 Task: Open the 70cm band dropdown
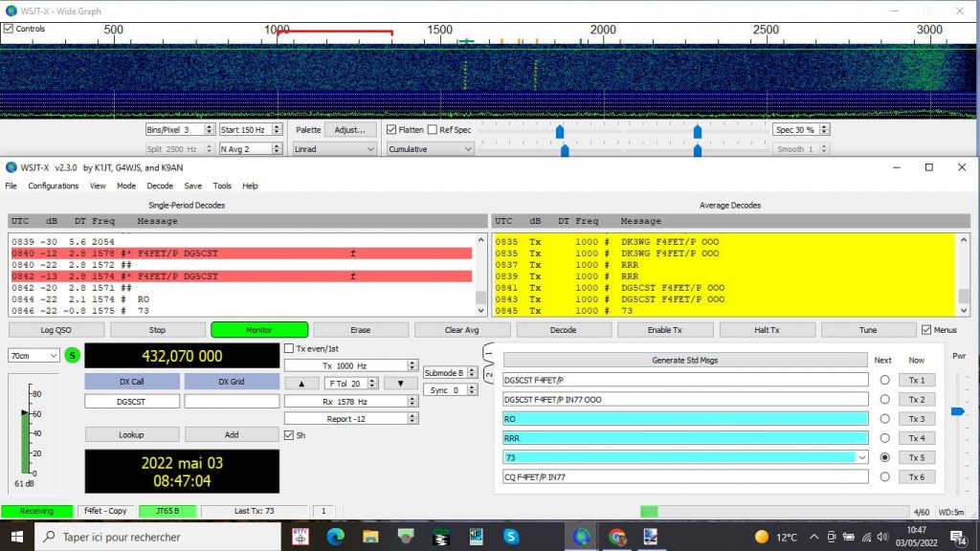[x=33, y=356]
